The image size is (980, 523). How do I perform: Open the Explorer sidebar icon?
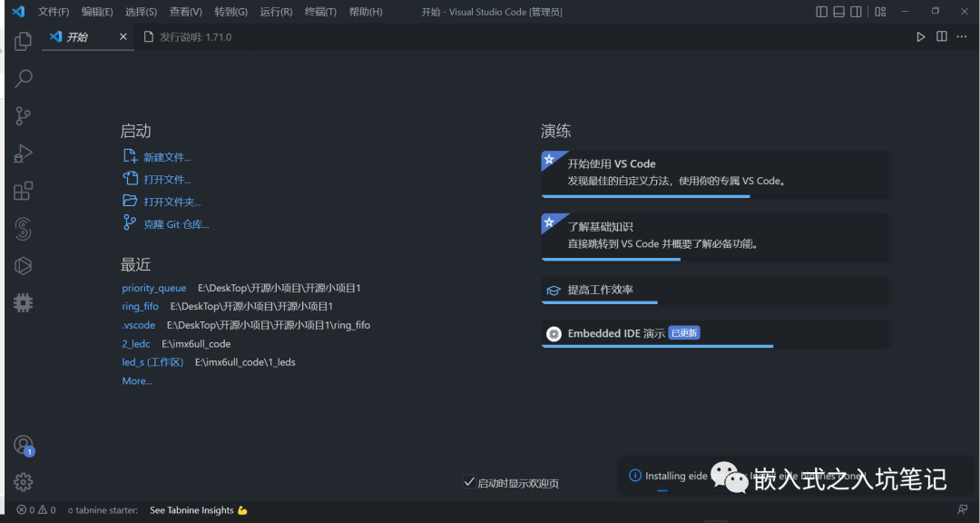(x=22, y=41)
